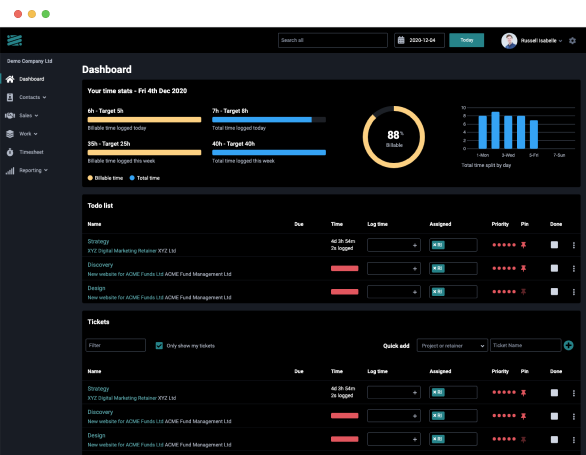
Task: Click the Search all input field
Action: point(333,40)
